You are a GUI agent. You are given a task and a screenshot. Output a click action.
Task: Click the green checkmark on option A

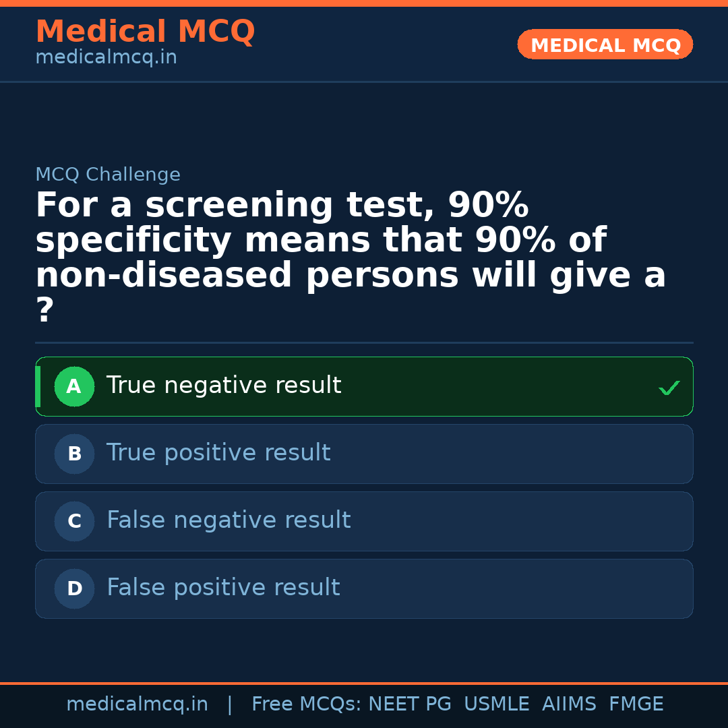(x=669, y=388)
